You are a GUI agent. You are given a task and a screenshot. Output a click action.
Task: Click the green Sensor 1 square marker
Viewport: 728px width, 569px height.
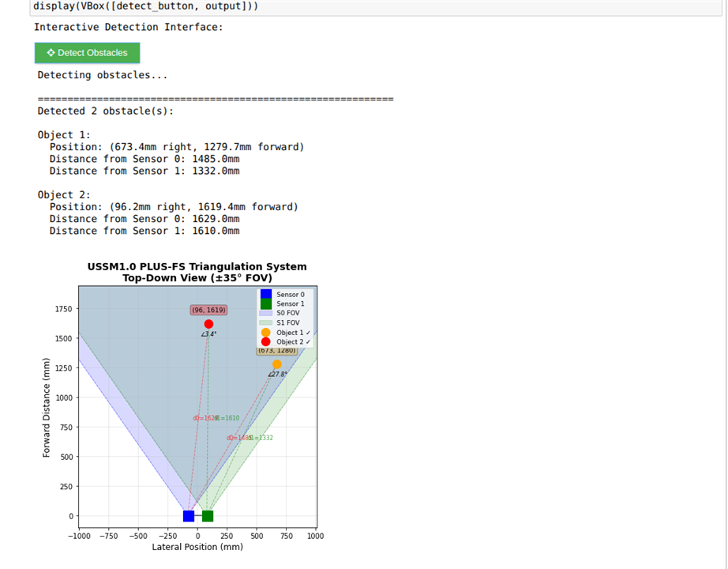(208, 516)
